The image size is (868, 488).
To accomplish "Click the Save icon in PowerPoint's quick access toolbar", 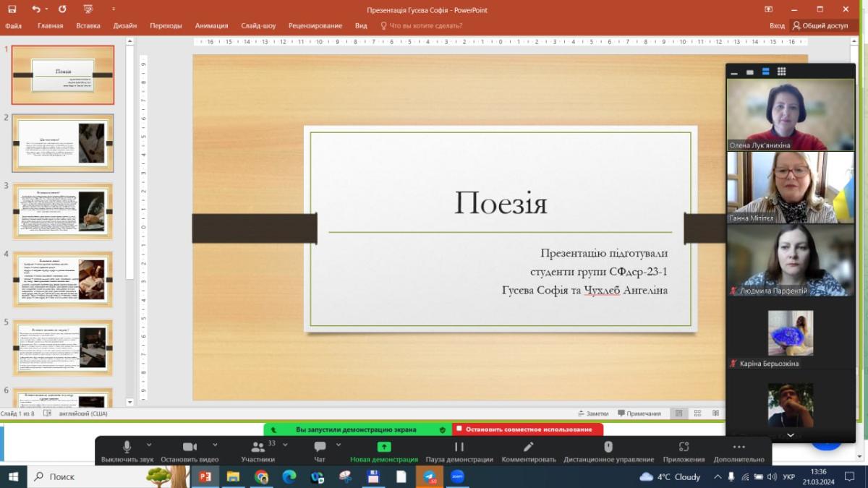I will tap(13, 9).
